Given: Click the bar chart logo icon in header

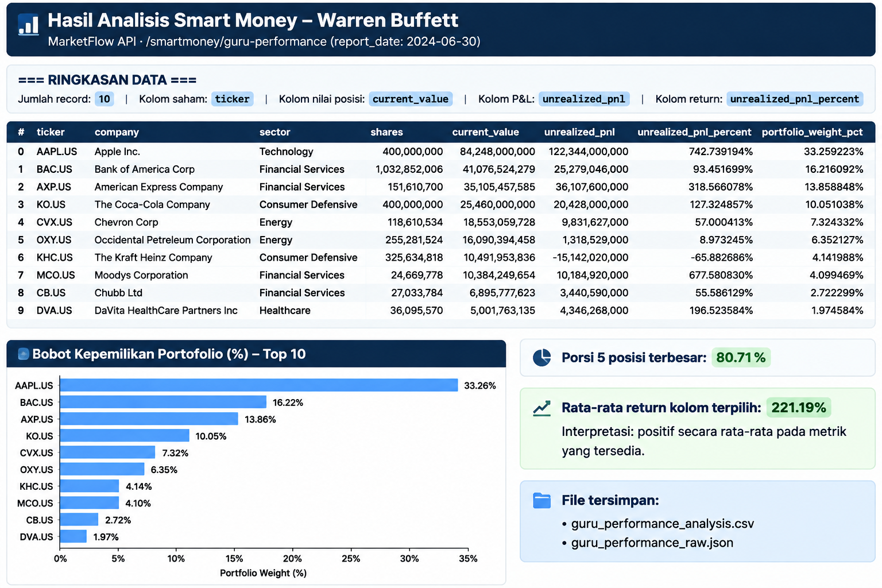Looking at the screenshot, I should tap(28, 25).
